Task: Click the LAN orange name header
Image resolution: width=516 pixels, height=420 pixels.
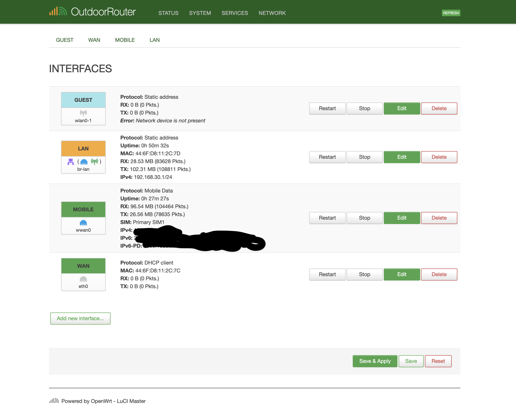Action: click(83, 148)
